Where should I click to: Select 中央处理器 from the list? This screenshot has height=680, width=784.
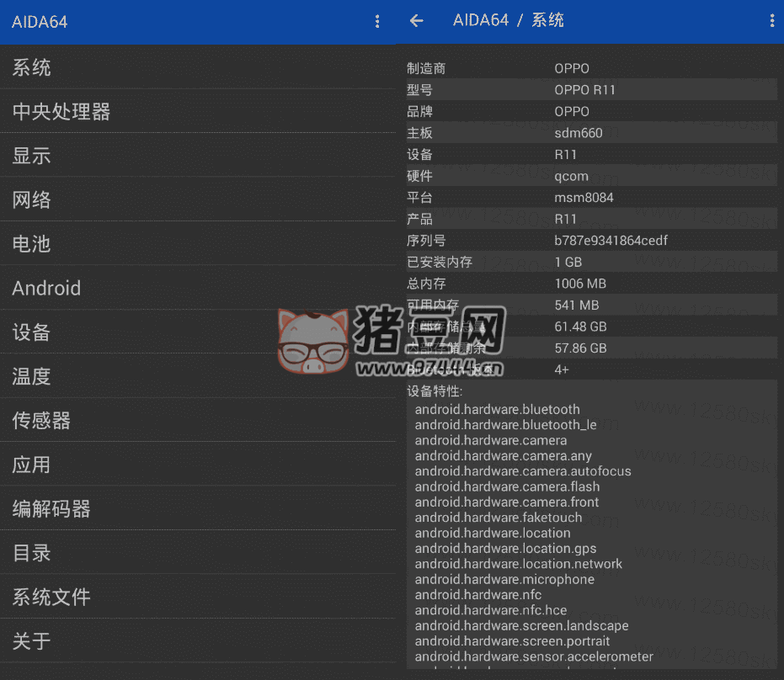197,111
